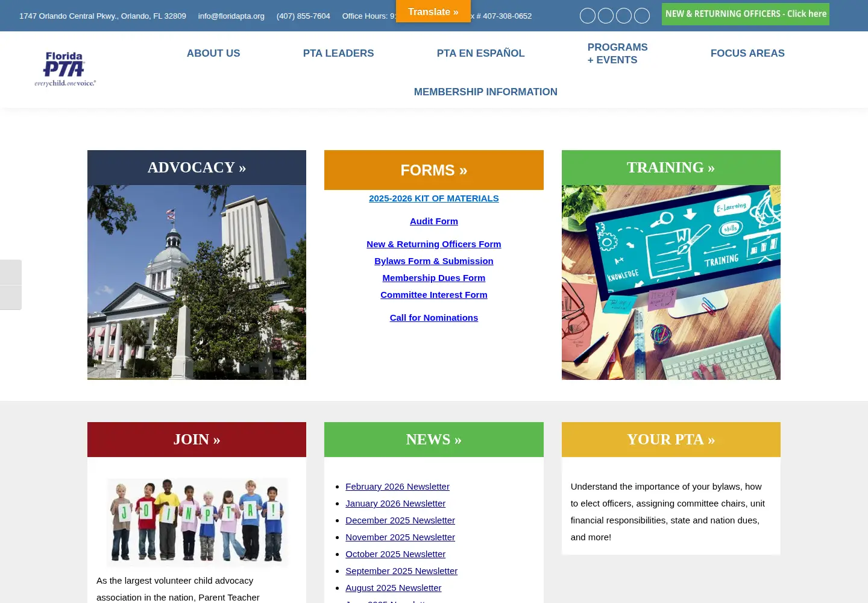Open the ABOUT US menu

pos(213,53)
